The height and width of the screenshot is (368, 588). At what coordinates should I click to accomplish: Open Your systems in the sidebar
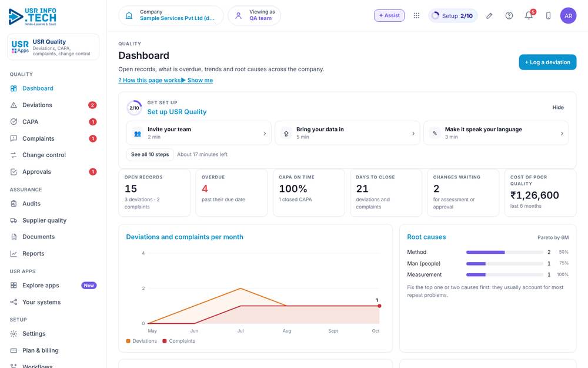tap(54, 302)
